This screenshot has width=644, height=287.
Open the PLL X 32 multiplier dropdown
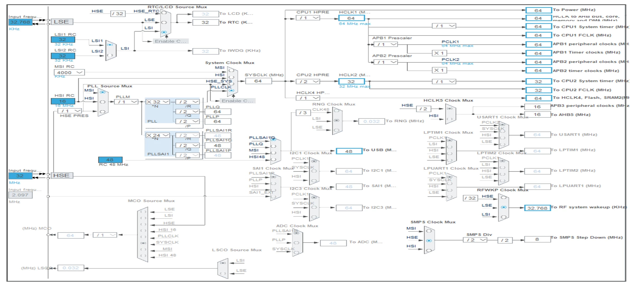157,102
